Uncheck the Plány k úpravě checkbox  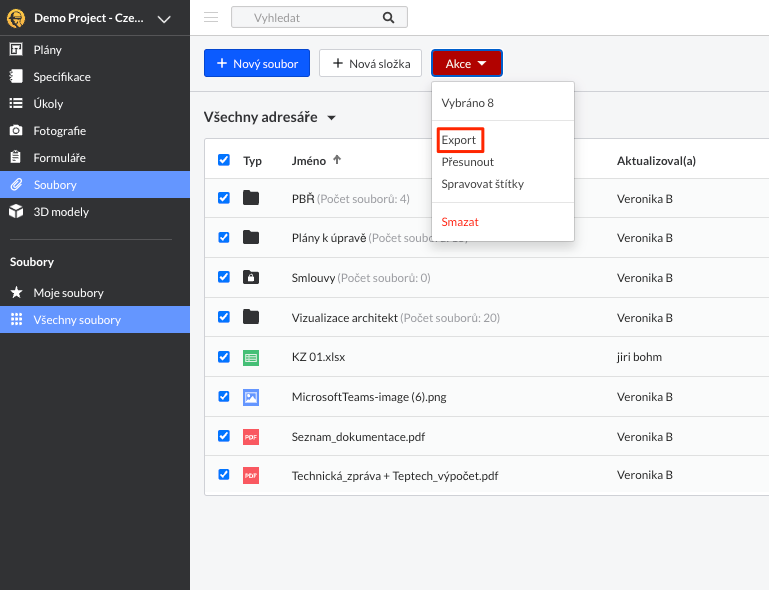click(x=224, y=237)
